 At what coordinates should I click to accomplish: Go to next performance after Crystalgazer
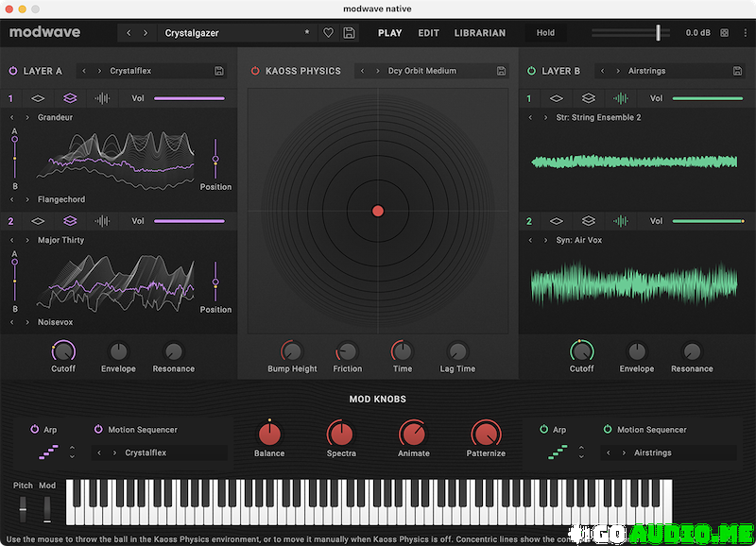point(146,33)
